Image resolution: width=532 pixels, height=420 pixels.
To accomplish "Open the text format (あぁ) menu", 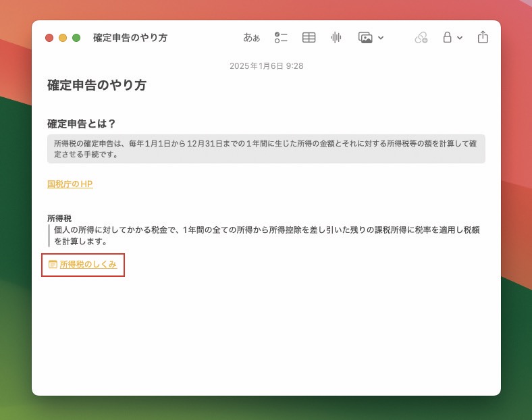I will [x=251, y=37].
